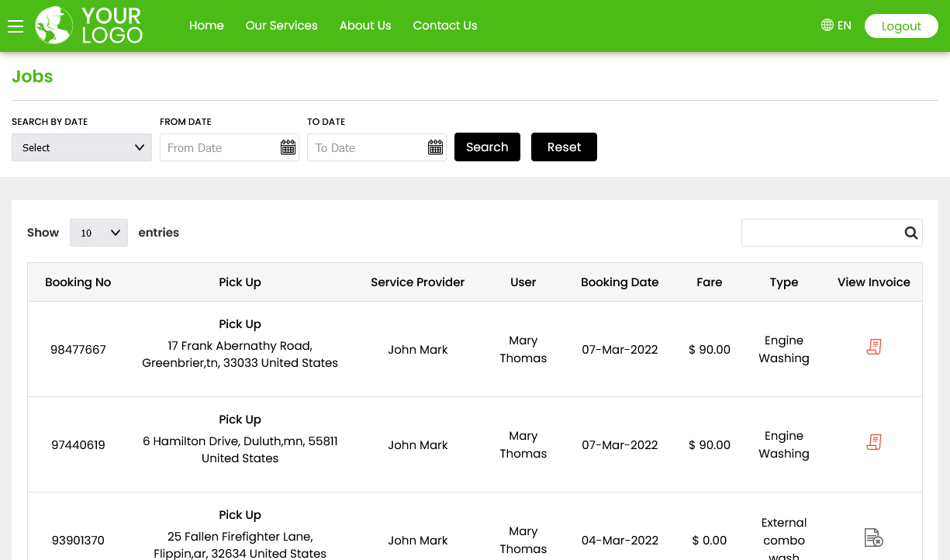
Task: View invoice for booking 97440619
Action: 873,442
